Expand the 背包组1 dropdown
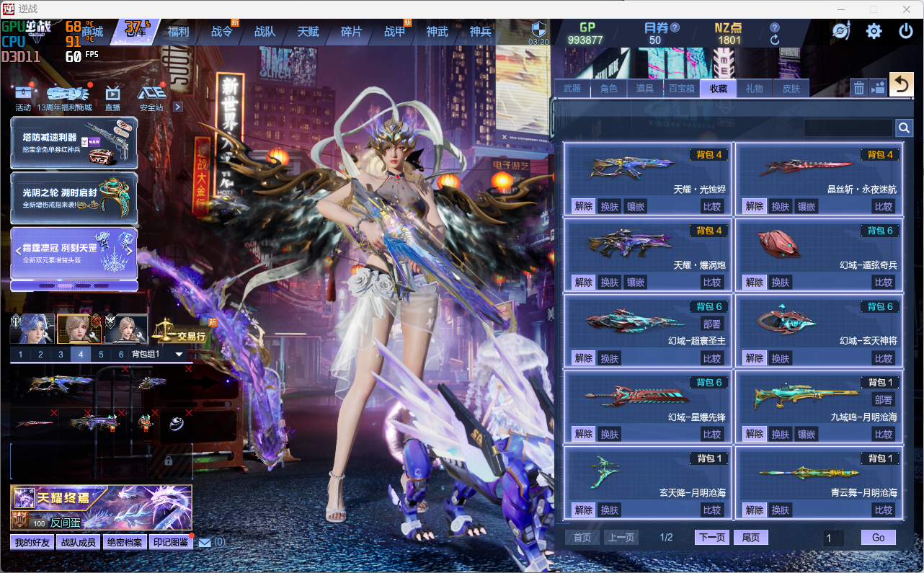Image resolution: width=924 pixels, height=573 pixels. click(179, 355)
